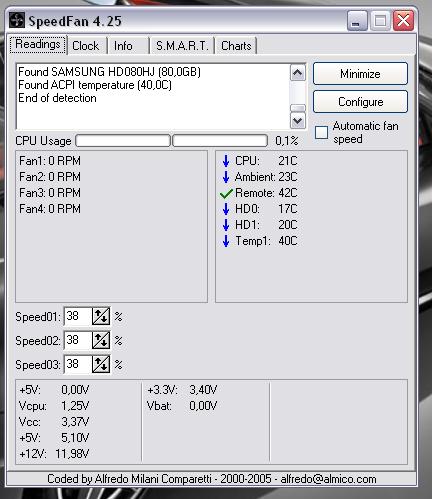Click the Speed03 up/down spinner control
The width and height of the screenshot is (432, 499).
tap(101, 364)
